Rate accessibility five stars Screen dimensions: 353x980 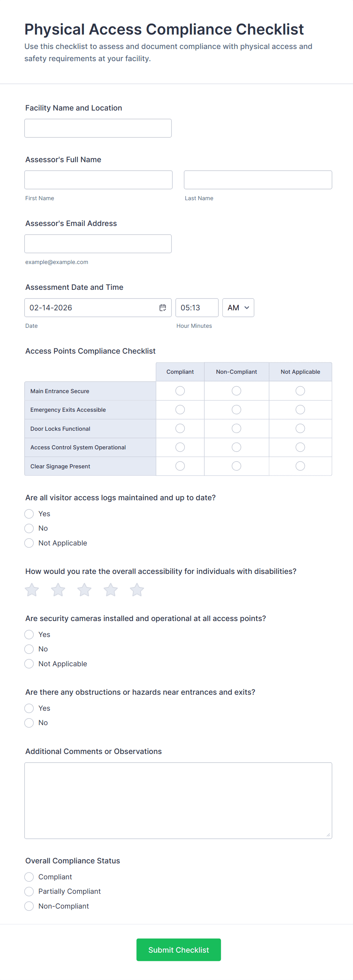click(x=137, y=590)
